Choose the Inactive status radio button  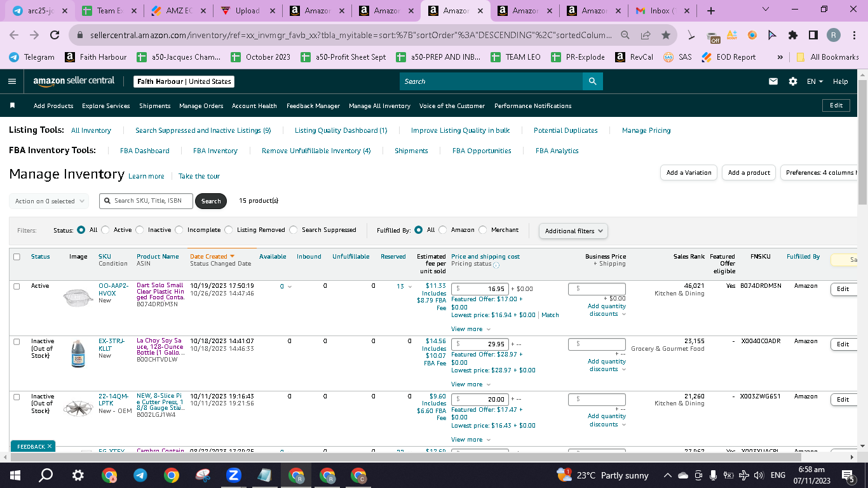click(x=140, y=230)
